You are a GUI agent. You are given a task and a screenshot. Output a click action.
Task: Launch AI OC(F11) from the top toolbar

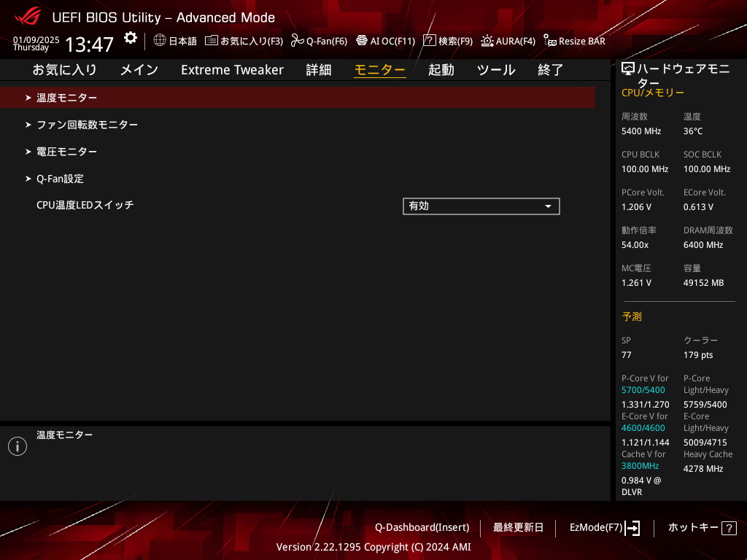point(385,41)
